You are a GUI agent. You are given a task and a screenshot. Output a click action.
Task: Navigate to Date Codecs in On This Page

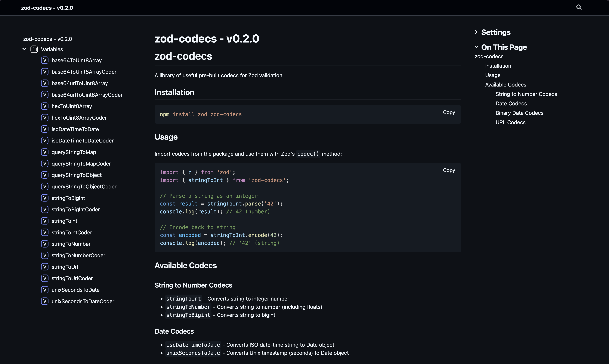pyautogui.click(x=511, y=103)
